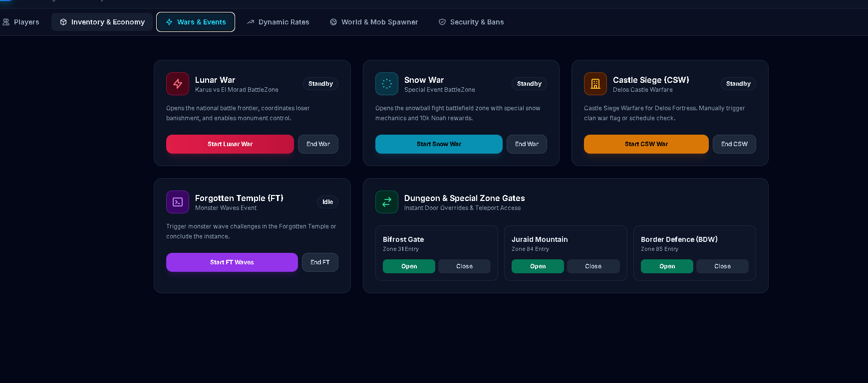Launch Start CSW War
The image size is (868, 383).
coord(646,144)
